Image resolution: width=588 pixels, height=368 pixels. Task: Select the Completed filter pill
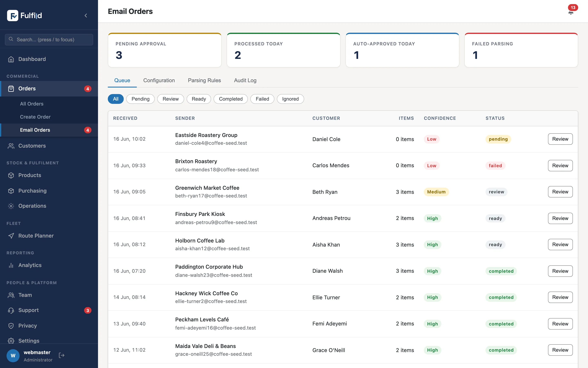231,99
